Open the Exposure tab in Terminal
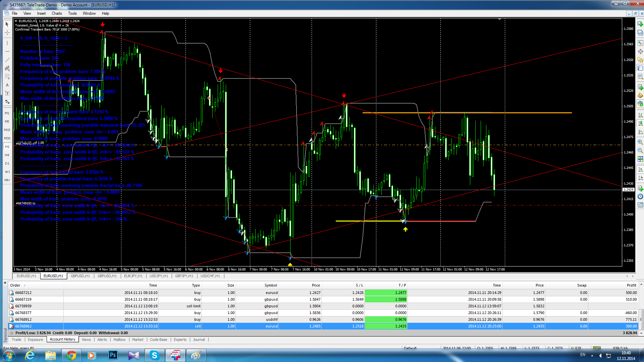The width and height of the screenshot is (644, 362). click(36, 340)
